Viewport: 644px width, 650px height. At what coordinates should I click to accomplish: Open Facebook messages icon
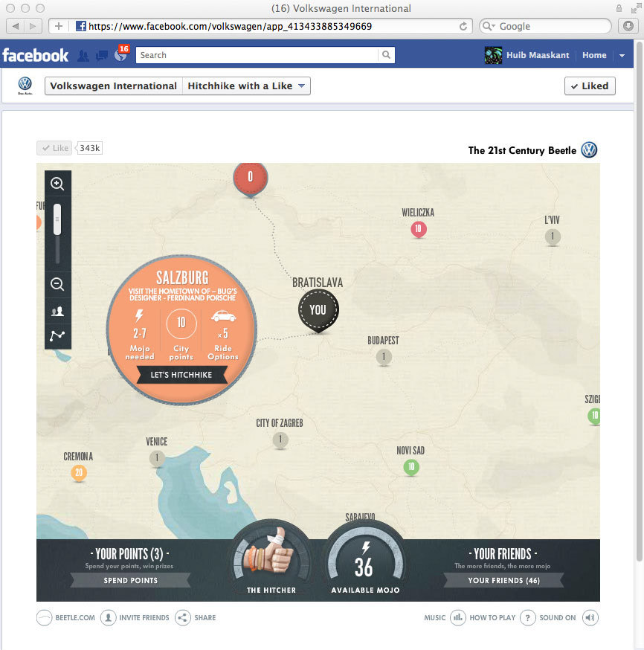[x=102, y=56]
